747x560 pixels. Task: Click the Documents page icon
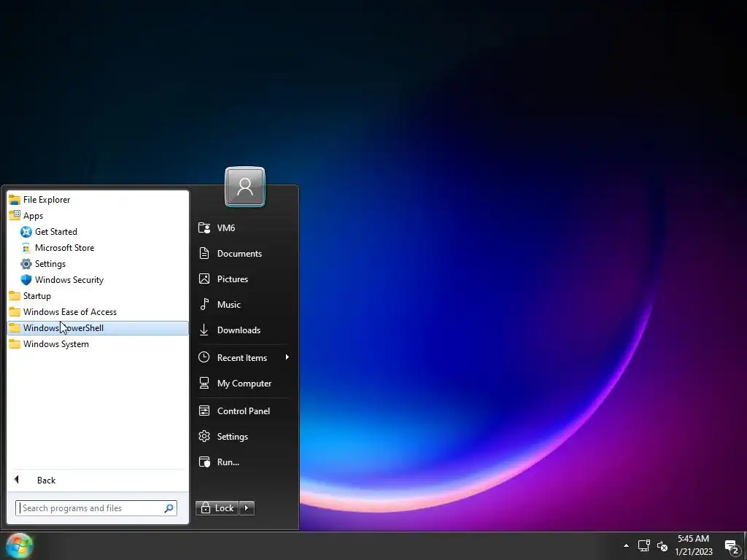(x=204, y=253)
